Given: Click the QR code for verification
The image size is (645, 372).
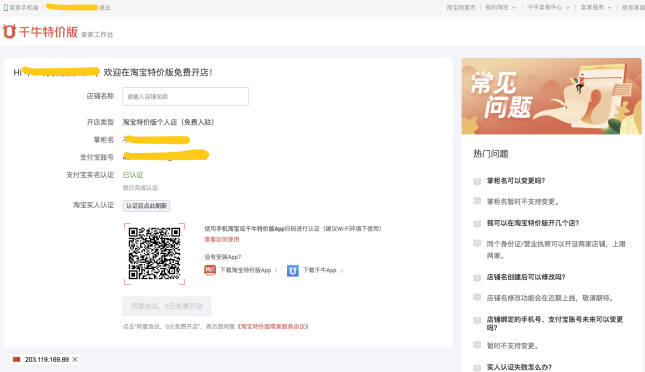Looking at the screenshot, I should (154, 253).
